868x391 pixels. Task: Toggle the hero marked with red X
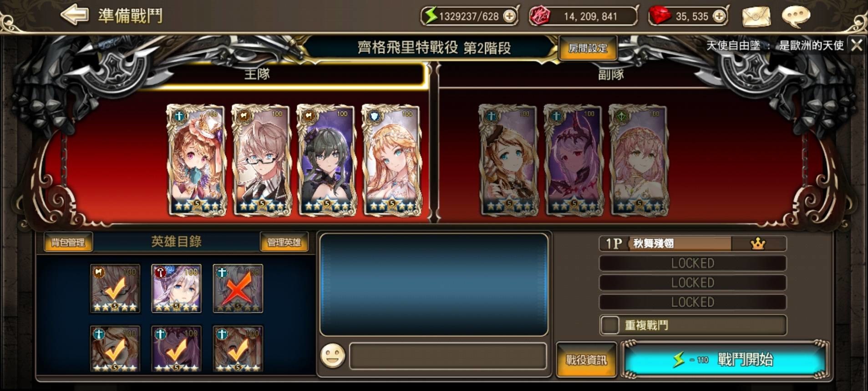pos(238,288)
